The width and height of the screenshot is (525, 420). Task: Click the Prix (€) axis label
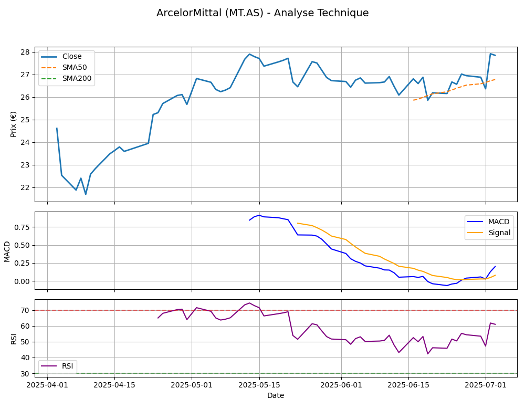tap(14, 124)
